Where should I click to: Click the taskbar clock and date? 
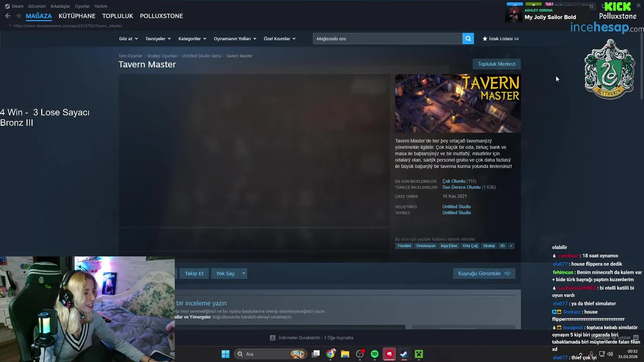pyautogui.click(x=628, y=354)
